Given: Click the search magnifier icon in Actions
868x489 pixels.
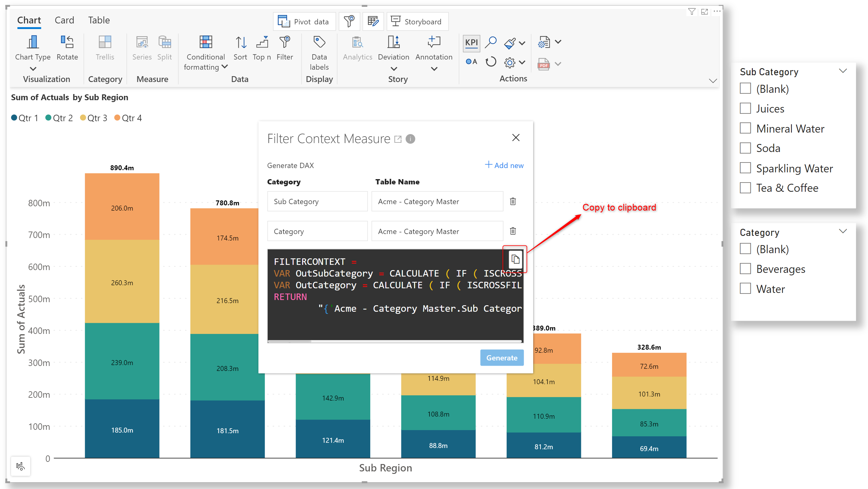Looking at the screenshot, I should click(x=491, y=43).
